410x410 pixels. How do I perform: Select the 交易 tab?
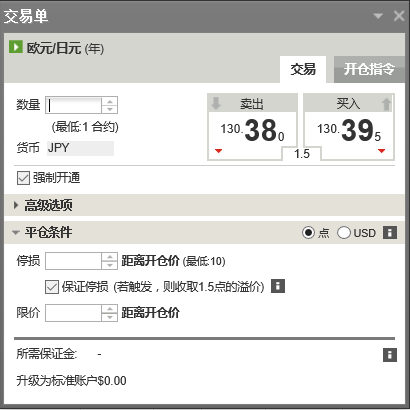click(303, 69)
